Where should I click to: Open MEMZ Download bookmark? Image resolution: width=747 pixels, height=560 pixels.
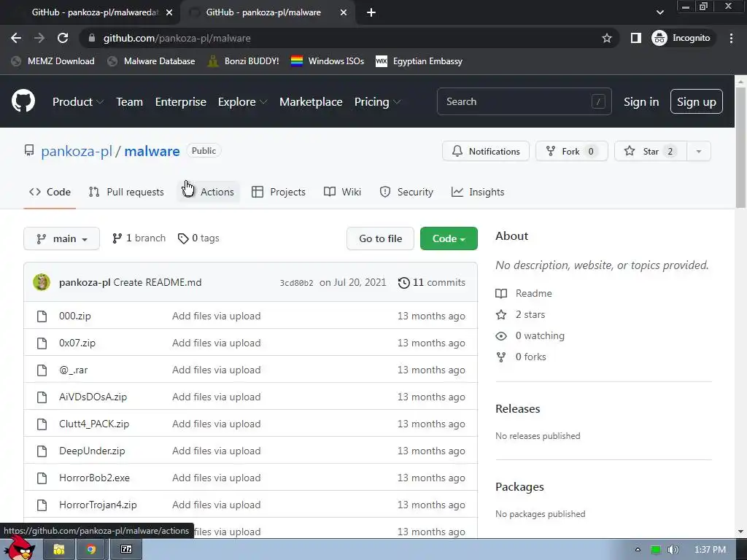point(53,61)
